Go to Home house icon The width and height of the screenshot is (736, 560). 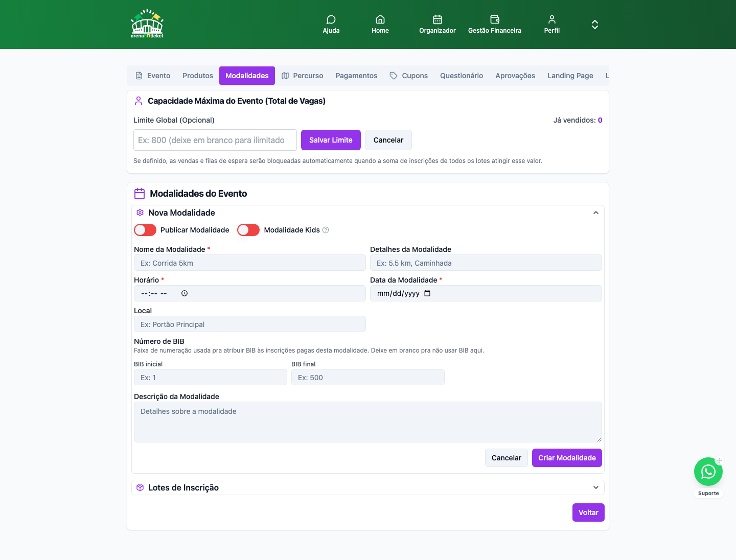click(380, 19)
